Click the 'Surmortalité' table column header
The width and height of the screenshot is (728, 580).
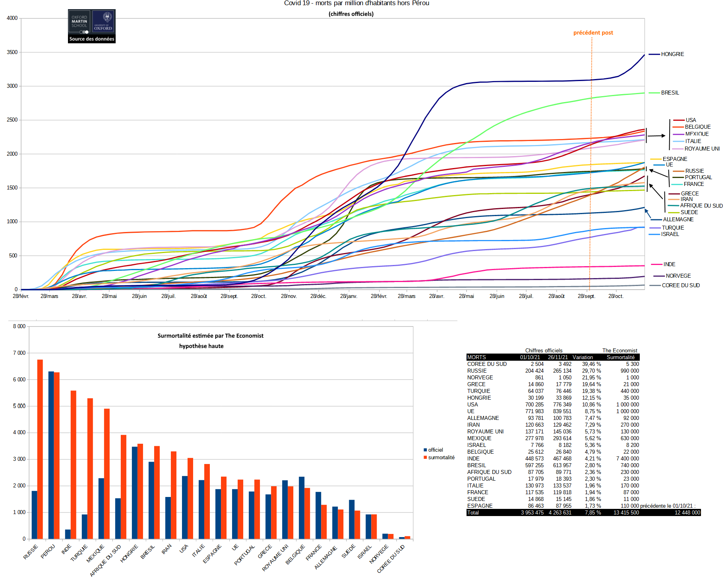[x=620, y=357]
